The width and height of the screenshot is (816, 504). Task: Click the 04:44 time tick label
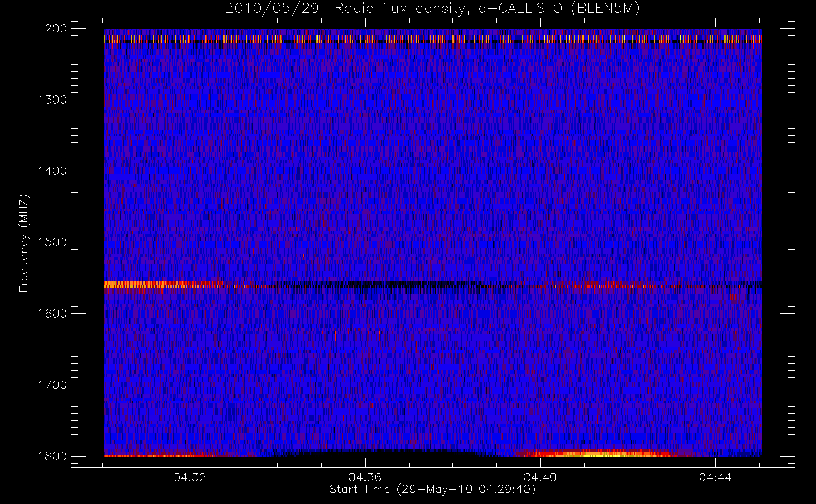tap(715, 477)
